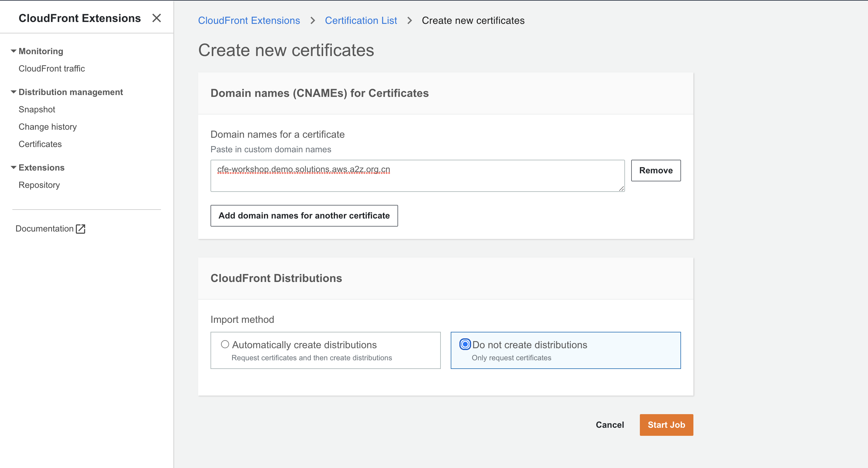Open the CloudFront traffic page
This screenshot has width=868, height=468.
pos(52,69)
